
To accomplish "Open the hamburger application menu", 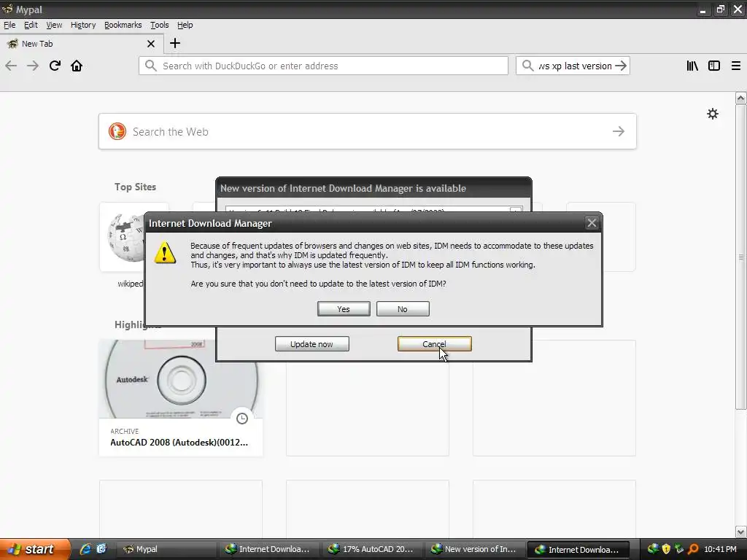I will [736, 66].
